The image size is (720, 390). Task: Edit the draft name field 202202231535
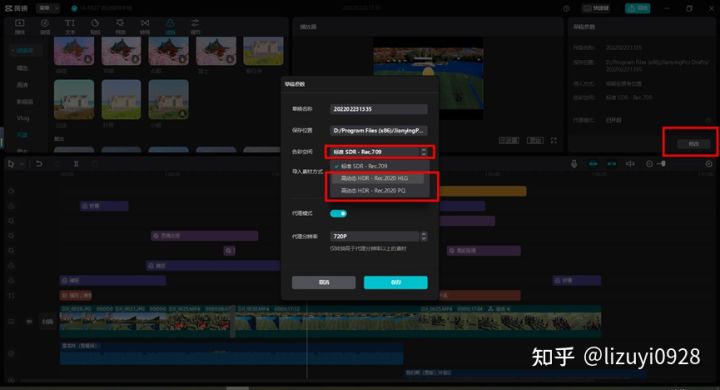pyautogui.click(x=378, y=109)
